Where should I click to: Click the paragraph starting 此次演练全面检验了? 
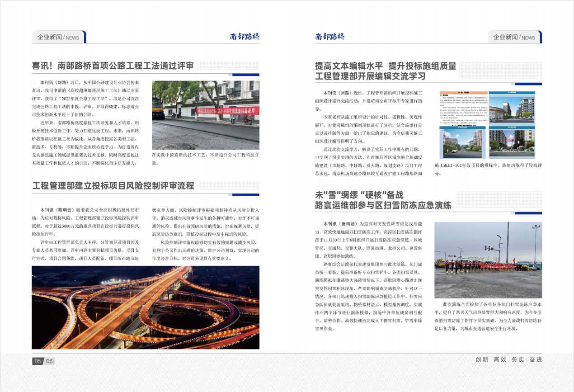488,316
